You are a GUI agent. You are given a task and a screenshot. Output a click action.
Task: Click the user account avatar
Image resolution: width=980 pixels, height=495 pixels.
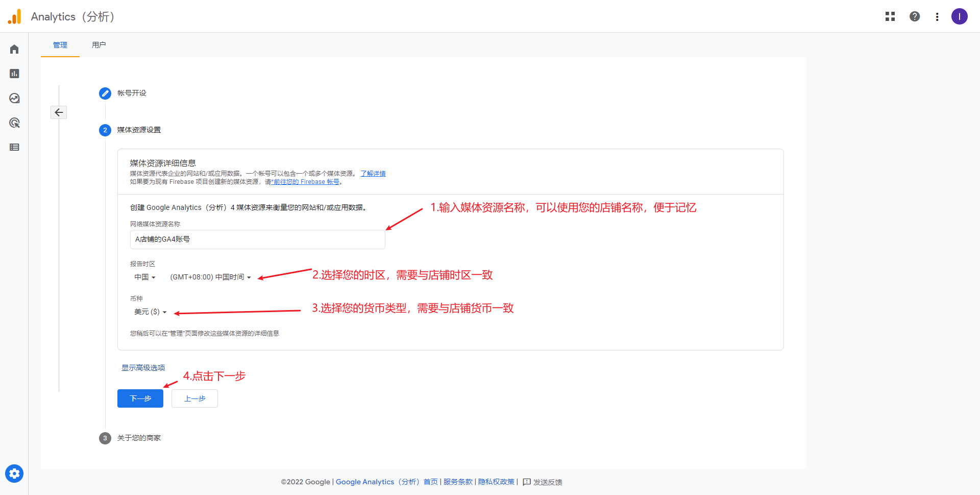(960, 16)
